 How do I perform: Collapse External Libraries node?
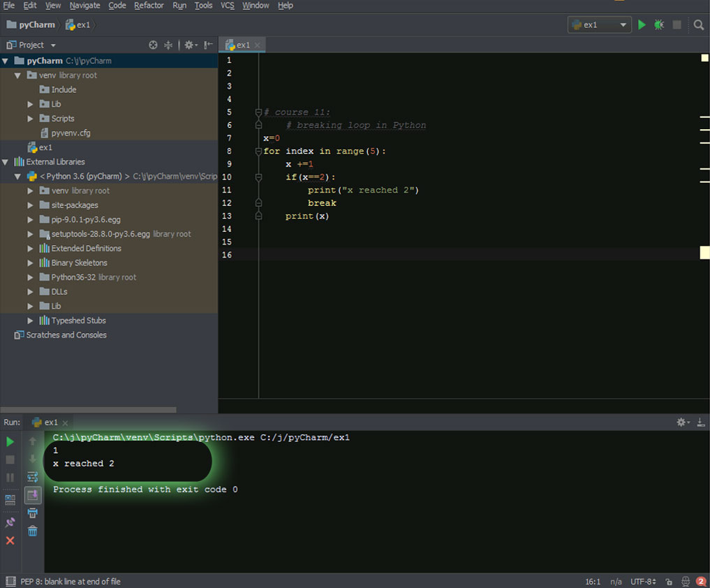(x=5, y=162)
